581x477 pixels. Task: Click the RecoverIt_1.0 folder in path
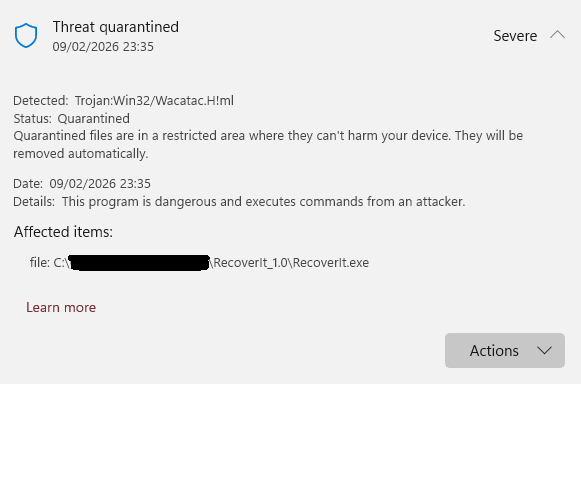point(250,262)
